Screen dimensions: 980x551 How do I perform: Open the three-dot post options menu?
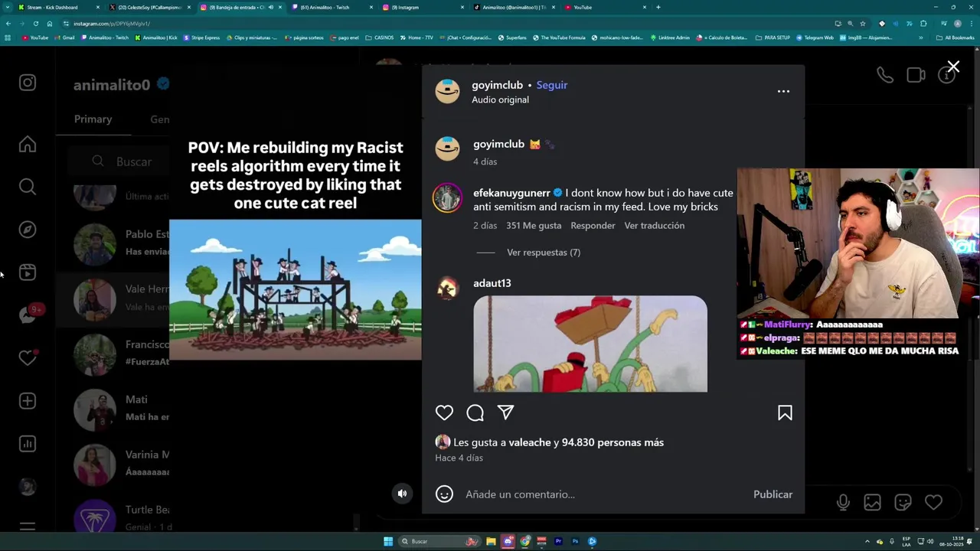783,91
